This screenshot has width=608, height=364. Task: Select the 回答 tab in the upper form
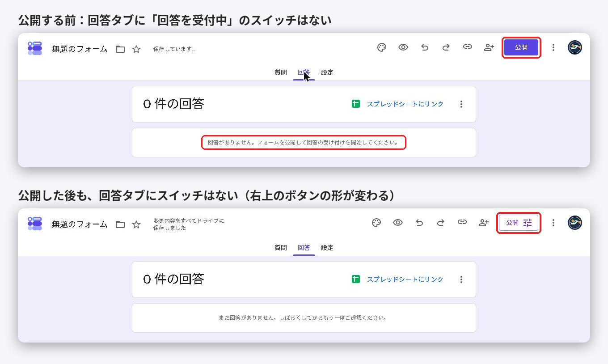304,72
